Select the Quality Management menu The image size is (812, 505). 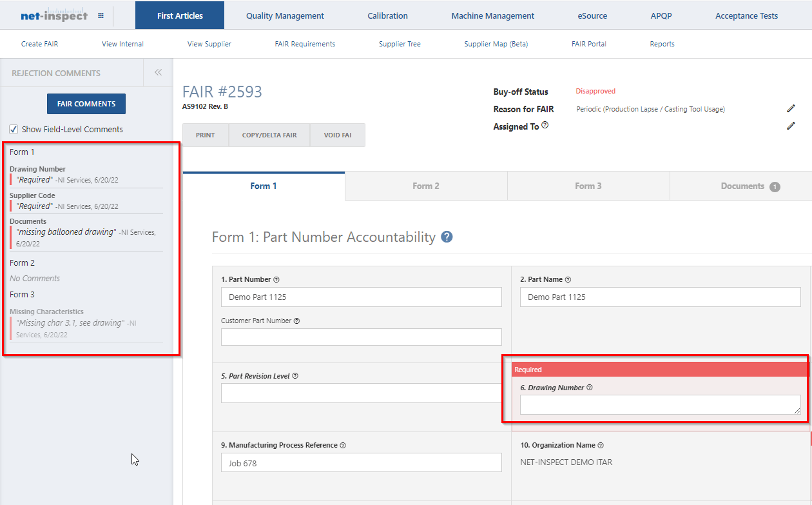point(285,15)
